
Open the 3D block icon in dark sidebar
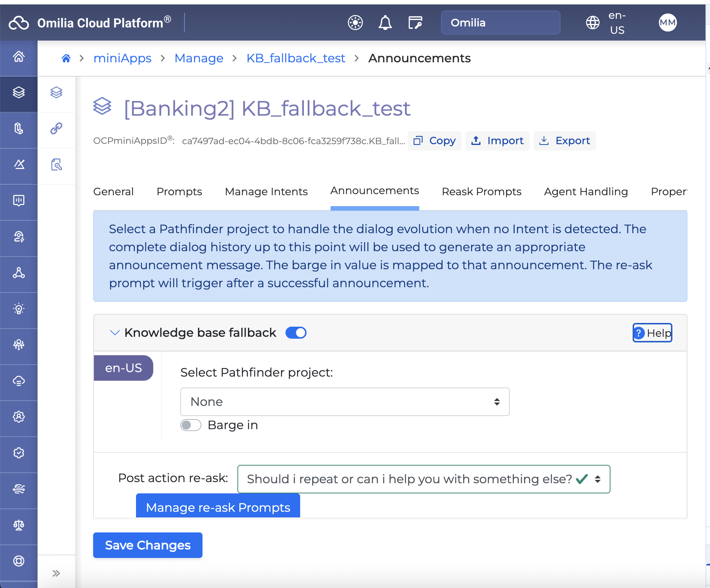(x=19, y=128)
